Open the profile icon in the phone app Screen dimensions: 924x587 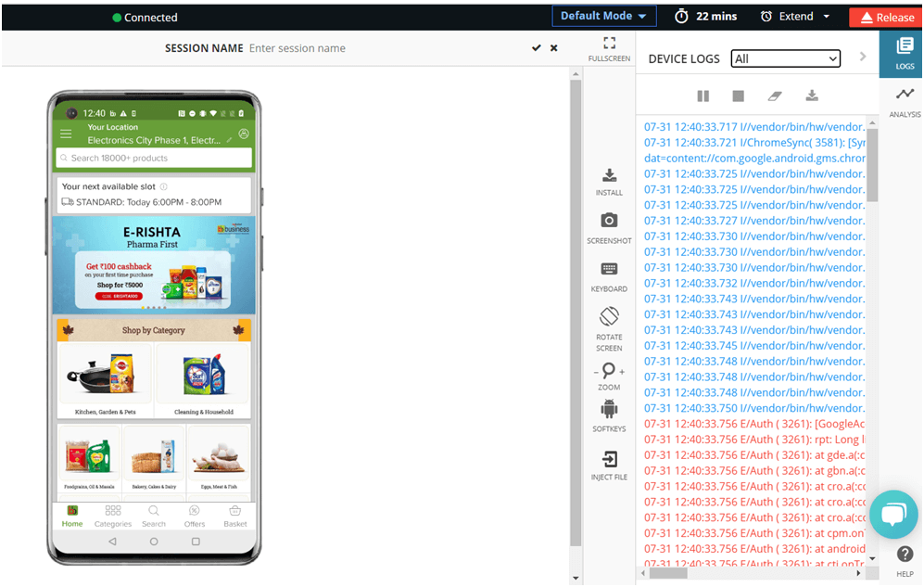pos(244,134)
